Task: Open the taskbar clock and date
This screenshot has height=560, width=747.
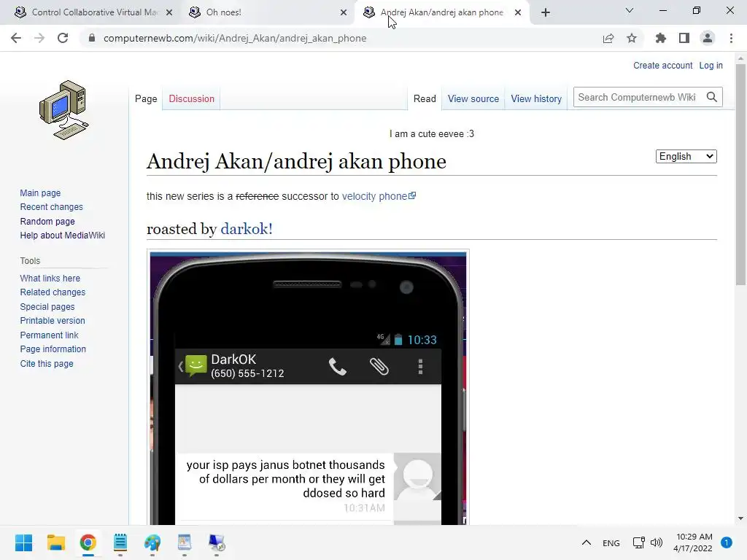Action: [694, 542]
